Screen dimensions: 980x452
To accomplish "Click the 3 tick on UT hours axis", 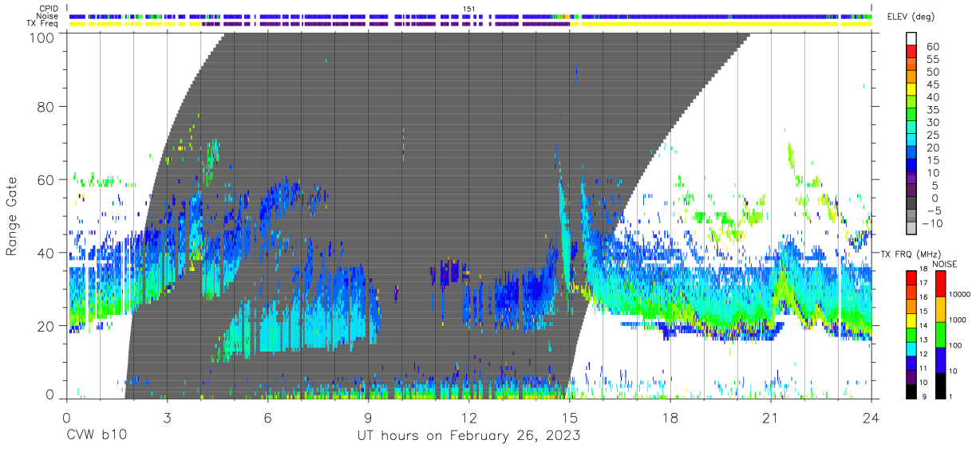I will coord(167,417).
